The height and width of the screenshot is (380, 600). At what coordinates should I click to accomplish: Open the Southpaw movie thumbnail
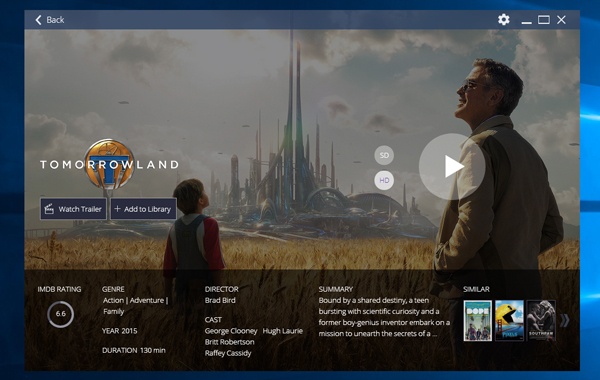click(541, 321)
